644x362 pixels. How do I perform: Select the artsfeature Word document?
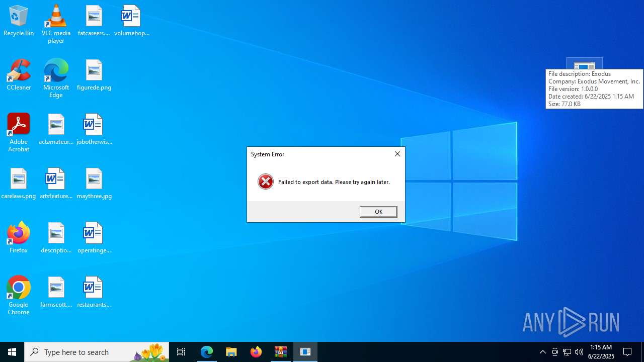pyautogui.click(x=56, y=184)
